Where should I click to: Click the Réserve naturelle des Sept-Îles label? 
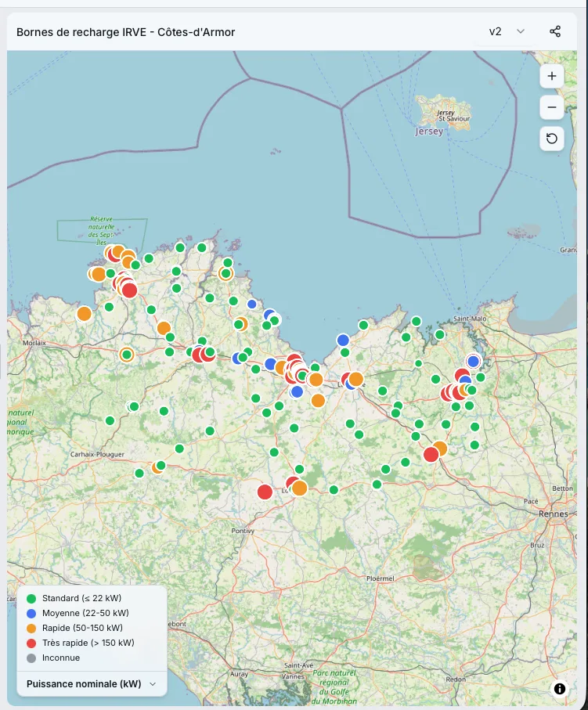point(102,230)
